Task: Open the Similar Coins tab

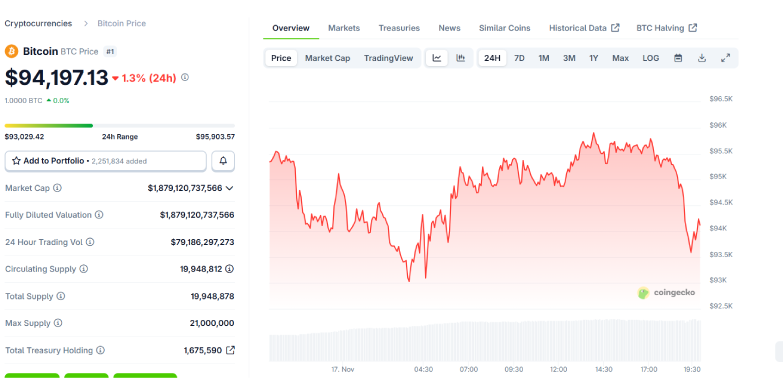Action: [505, 28]
